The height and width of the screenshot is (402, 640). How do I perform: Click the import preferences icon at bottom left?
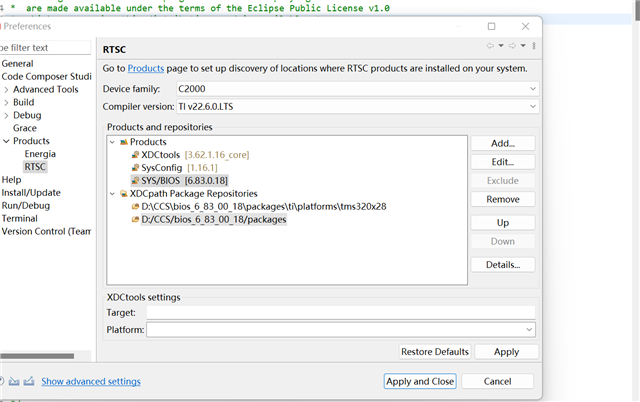(x=14, y=381)
